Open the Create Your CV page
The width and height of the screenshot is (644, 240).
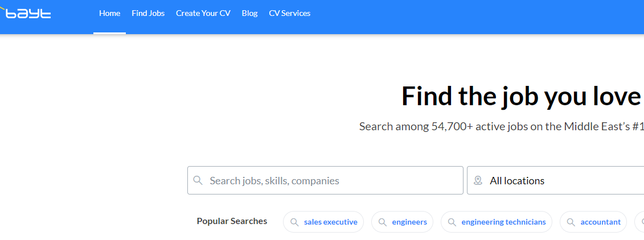[x=203, y=13]
